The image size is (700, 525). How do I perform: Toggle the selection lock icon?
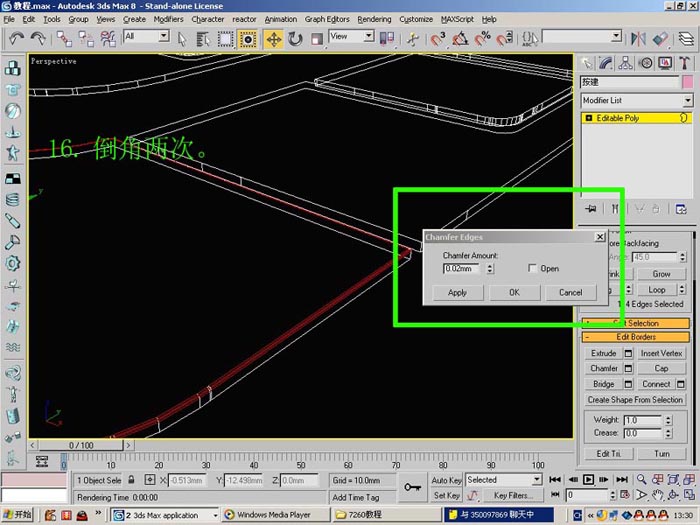click(x=131, y=480)
